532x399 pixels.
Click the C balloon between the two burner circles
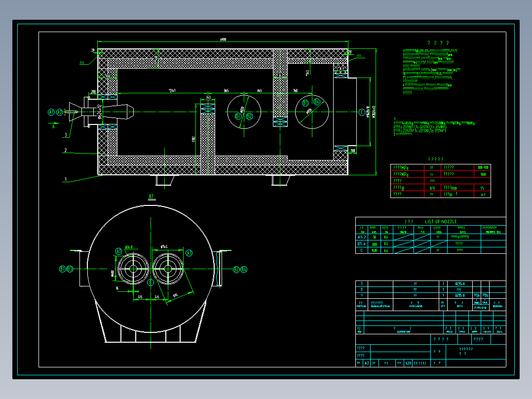(x=151, y=282)
